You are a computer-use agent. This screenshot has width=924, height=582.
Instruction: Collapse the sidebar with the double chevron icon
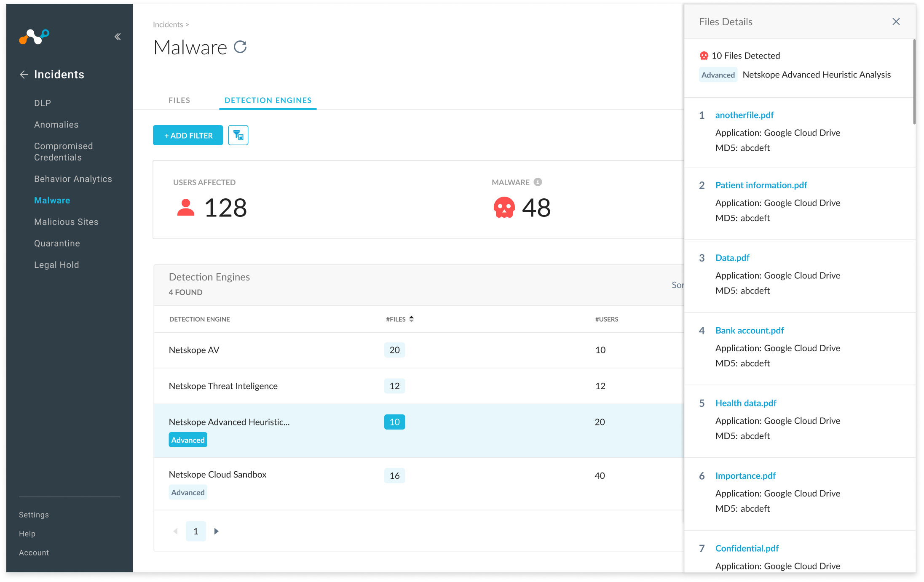click(x=118, y=37)
